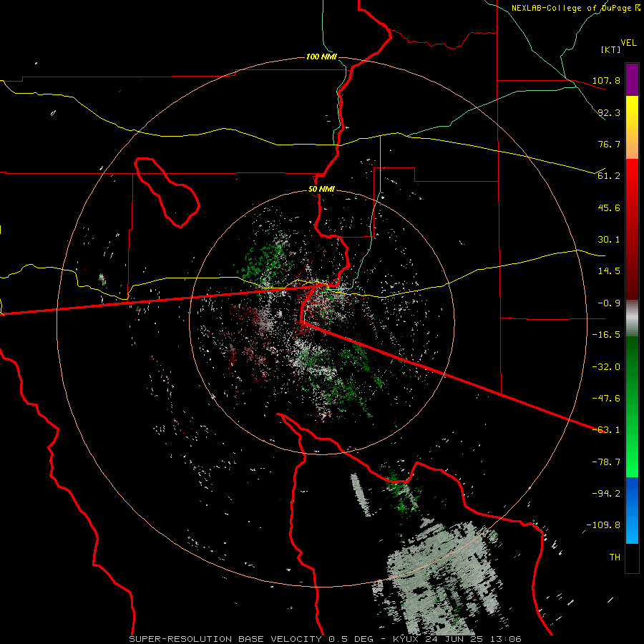This screenshot has width=644, height=644.
Task: Select the -47.6 velocity scale value
Action: (x=606, y=399)
